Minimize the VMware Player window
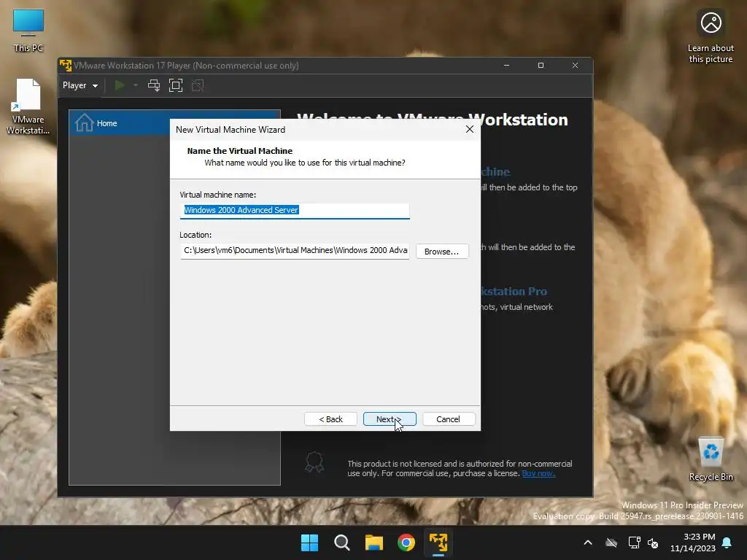 coord(506,65)
